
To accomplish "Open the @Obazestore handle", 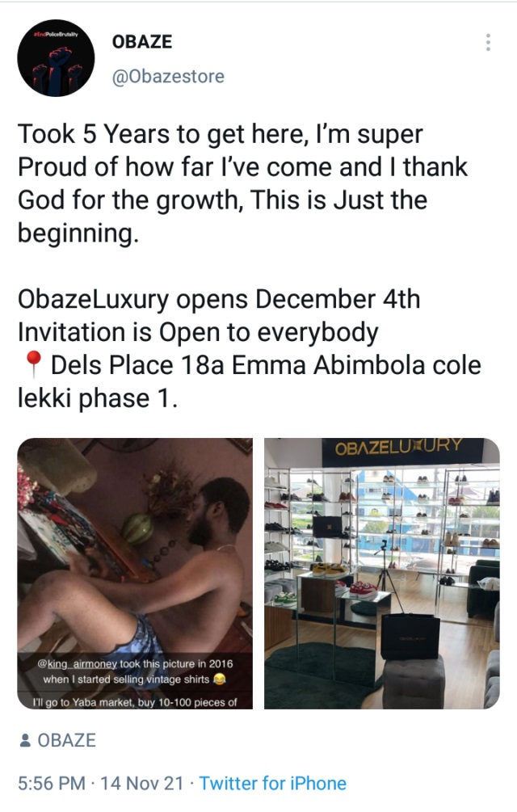I will click(x=168, y=77).
